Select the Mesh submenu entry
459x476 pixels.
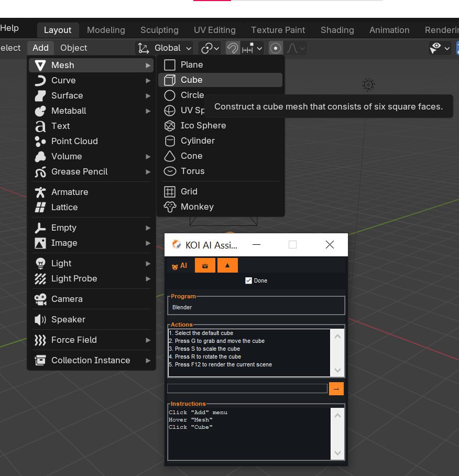[x=91, y=66]
